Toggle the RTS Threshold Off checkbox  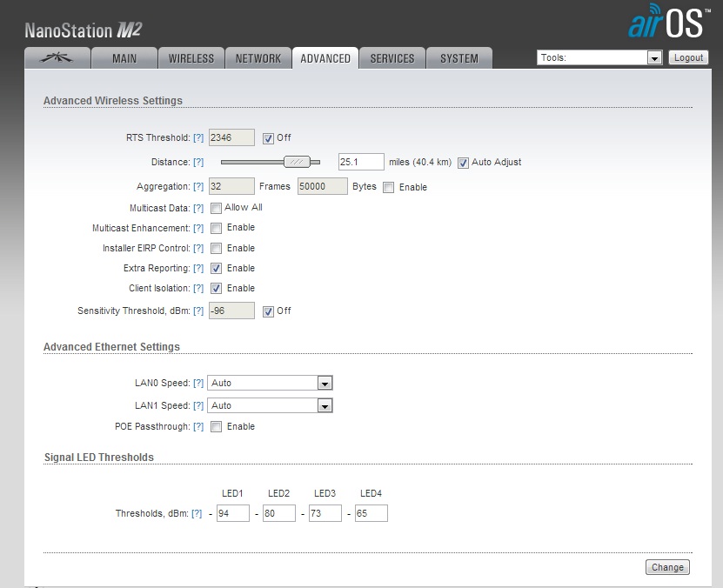tap(268, 138)
